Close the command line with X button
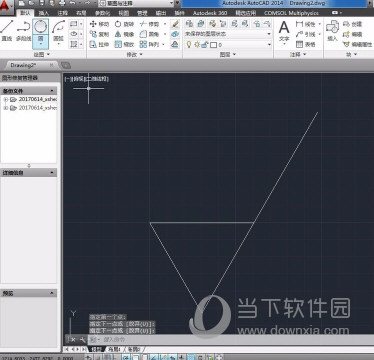This screenshot has width=374, height=360. [x=73, y=340]
